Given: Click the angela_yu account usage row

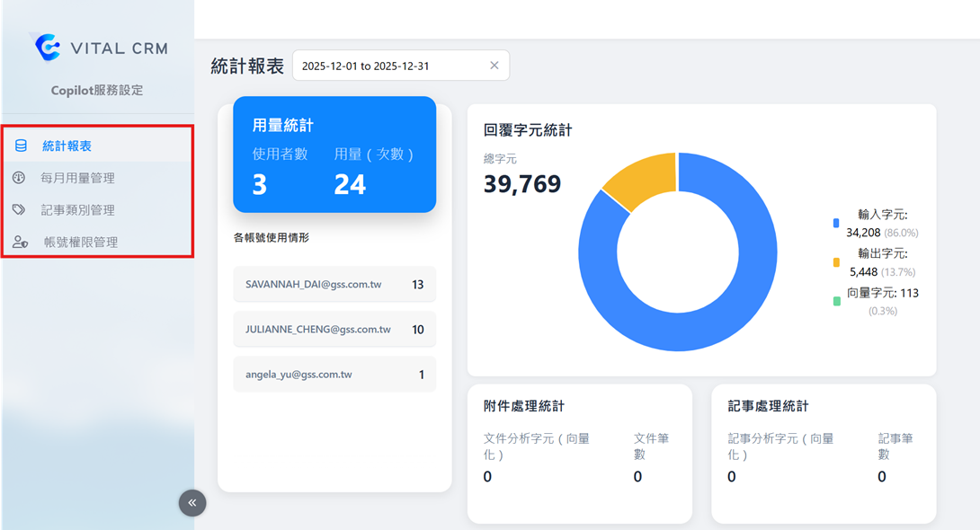Looking at the screenshot, I should [334, 375].
